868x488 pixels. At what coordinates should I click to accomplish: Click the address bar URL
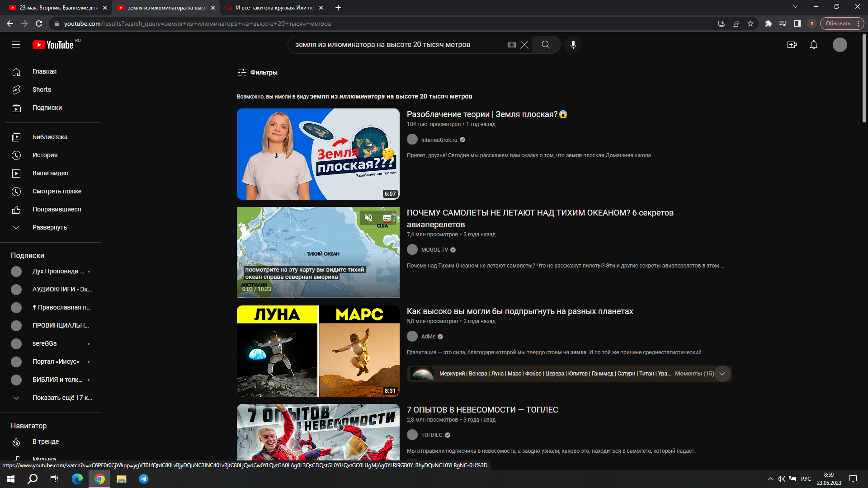pos(198,23)
